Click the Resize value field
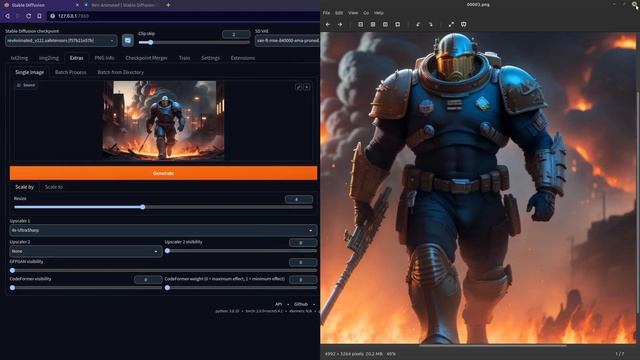Image resolution: width=640 pixels, height=360 pixels. 299,199
